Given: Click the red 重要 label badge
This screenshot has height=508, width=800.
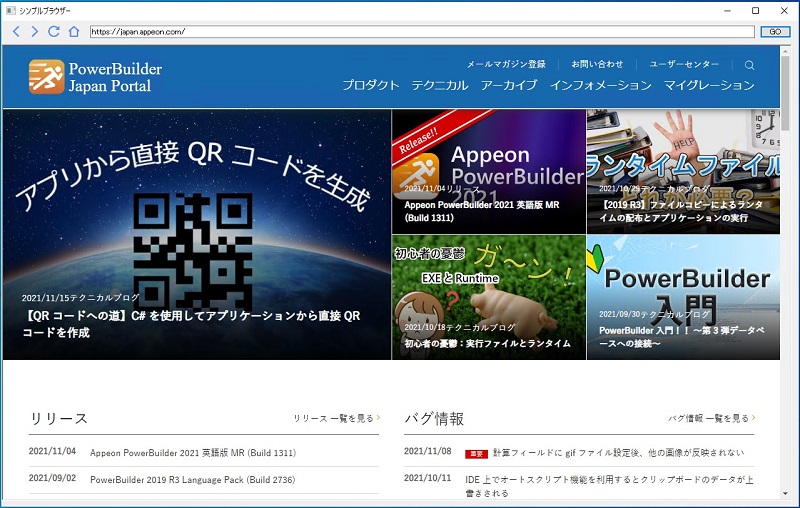Looking at the screenshot, I should 476,454.
